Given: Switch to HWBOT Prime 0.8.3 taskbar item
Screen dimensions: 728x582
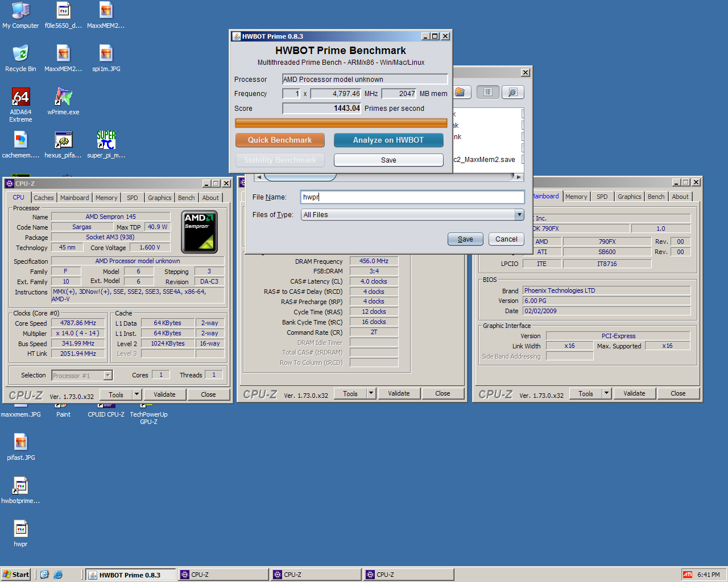Looking at the screenshot, I should coord(130,575).
